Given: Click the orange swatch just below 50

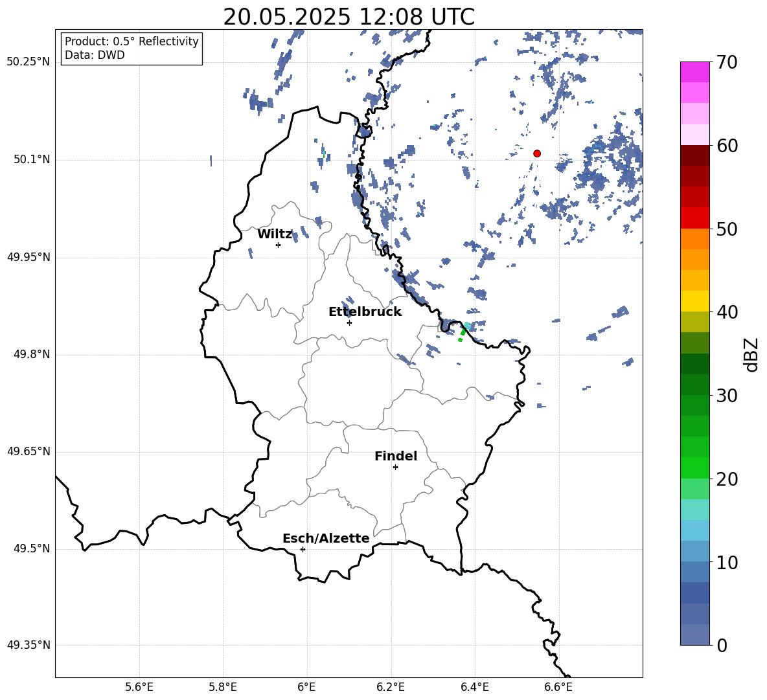Looking at the screenshot, I should tap(695, 239).
